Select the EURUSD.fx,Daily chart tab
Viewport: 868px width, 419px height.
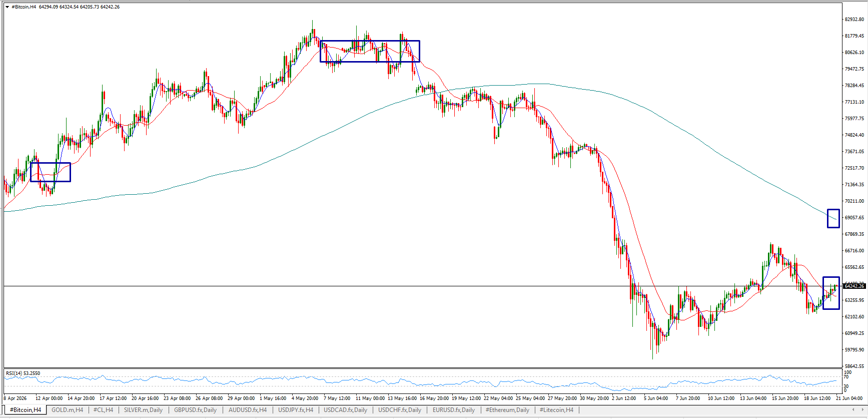[454, 410]
